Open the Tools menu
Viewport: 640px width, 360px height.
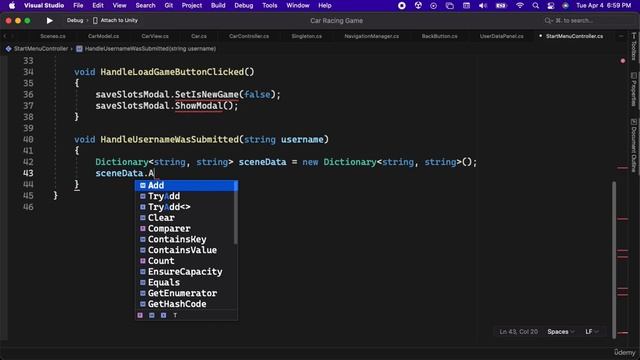[269, 6]
